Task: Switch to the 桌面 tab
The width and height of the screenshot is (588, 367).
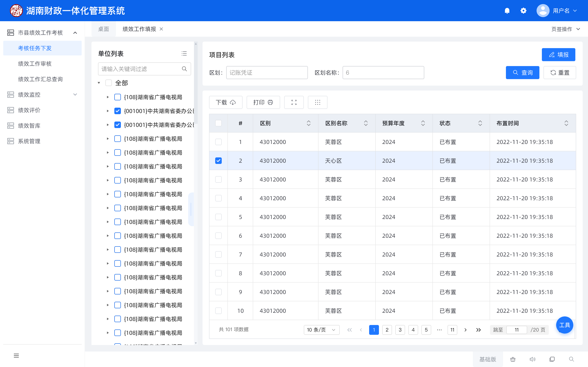Action: pyautogui.click(x=104, y=29)
